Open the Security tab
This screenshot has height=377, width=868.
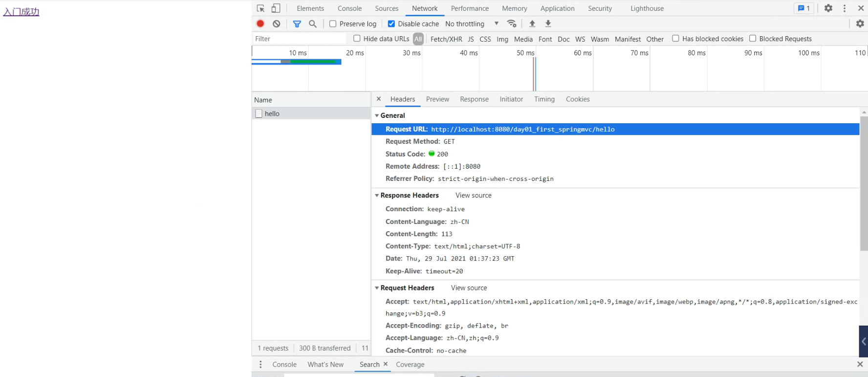pyautogui.click(x=600, y=8)
